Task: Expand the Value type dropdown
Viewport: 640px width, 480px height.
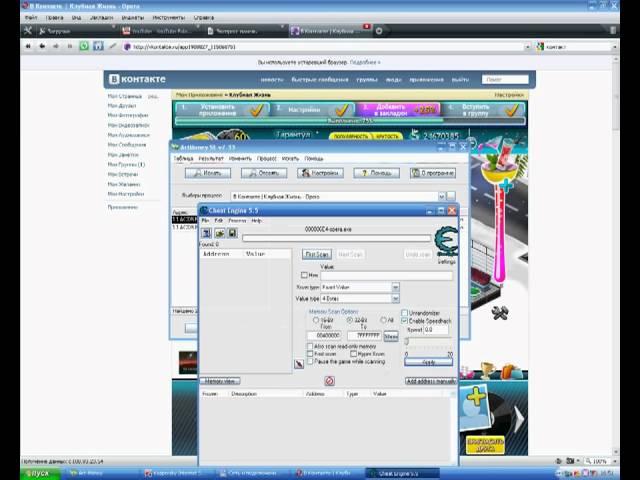Action: [x=395, y=298]
